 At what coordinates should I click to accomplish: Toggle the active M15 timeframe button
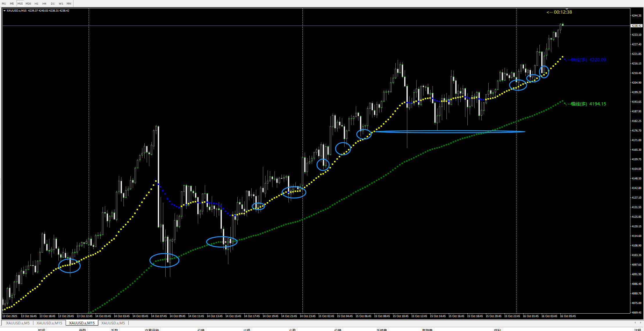20,3
